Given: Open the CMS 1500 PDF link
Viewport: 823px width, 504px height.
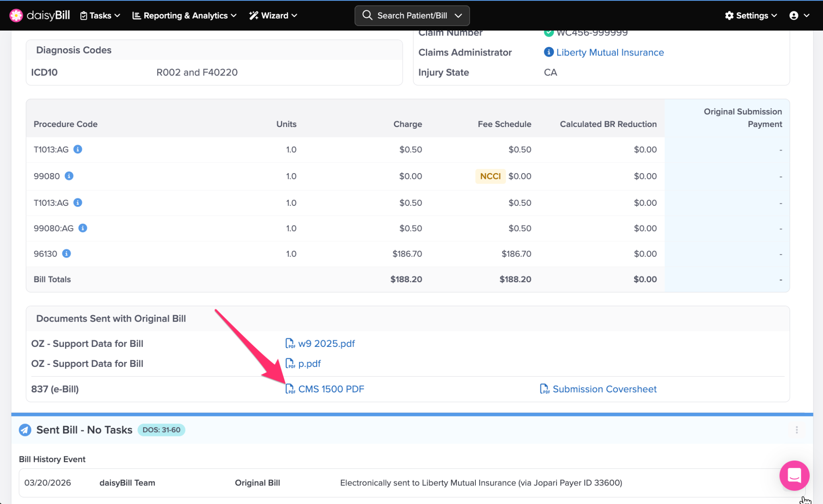Looking at the screenshot, I should coord(331,389).
